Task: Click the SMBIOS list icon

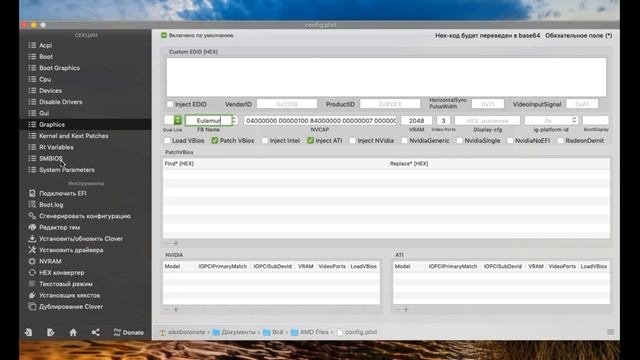Action: [32, 158]
